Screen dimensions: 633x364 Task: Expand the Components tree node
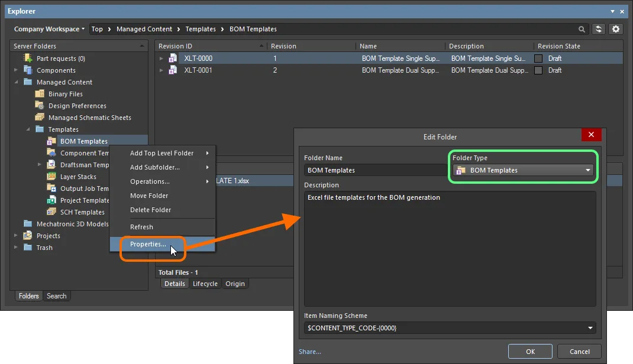click(x=16, y=70)
